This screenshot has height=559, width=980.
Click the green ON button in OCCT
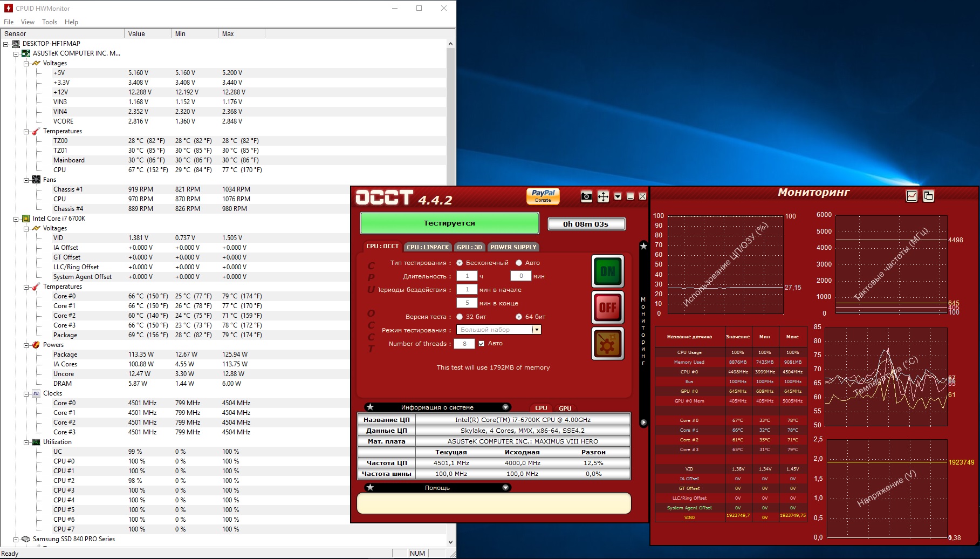coord(608,271)
